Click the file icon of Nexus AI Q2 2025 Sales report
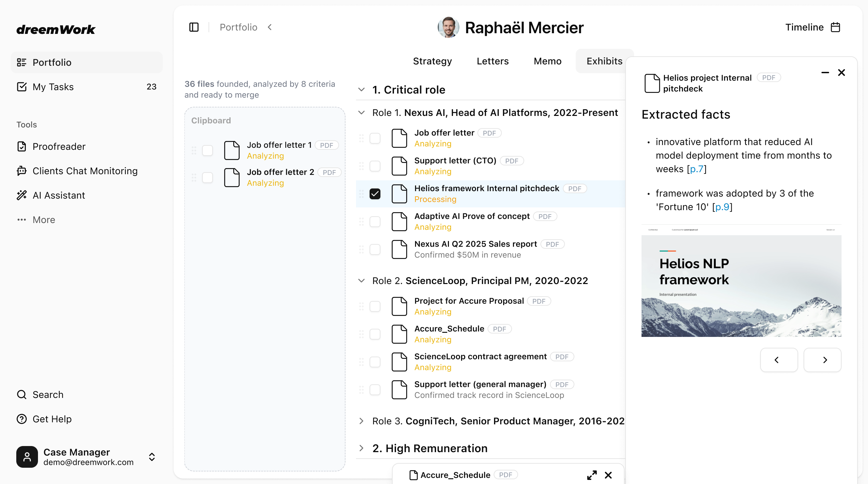The image size is (868, 484). point(399,249)
